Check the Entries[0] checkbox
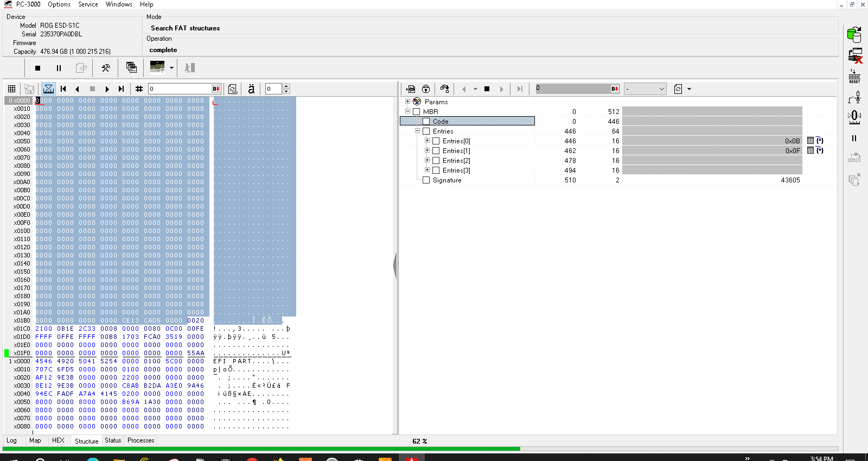The width and height of the screenshot is (868, 461). [x=436, y=141]
